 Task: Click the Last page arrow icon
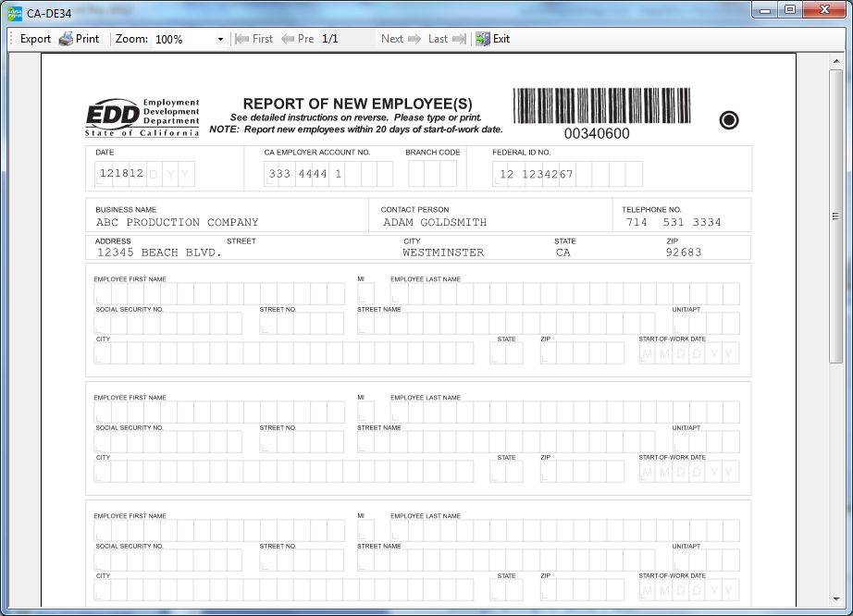pyautogui.click(x=459, y=39)
